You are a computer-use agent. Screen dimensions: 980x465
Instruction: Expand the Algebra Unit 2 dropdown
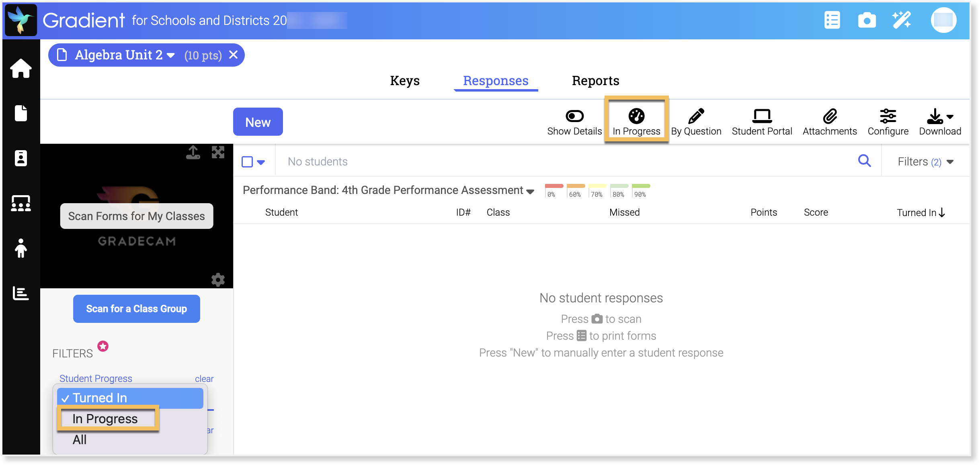point(171,55)
